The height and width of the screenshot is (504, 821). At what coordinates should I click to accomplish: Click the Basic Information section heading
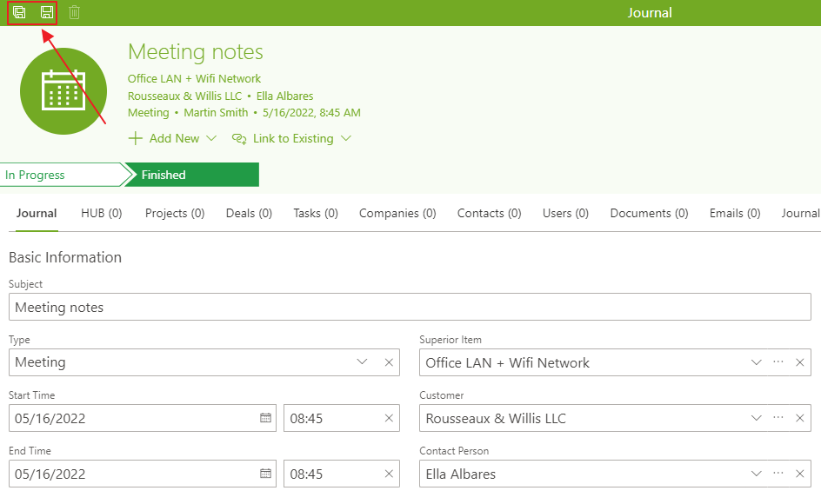point(65,257)
